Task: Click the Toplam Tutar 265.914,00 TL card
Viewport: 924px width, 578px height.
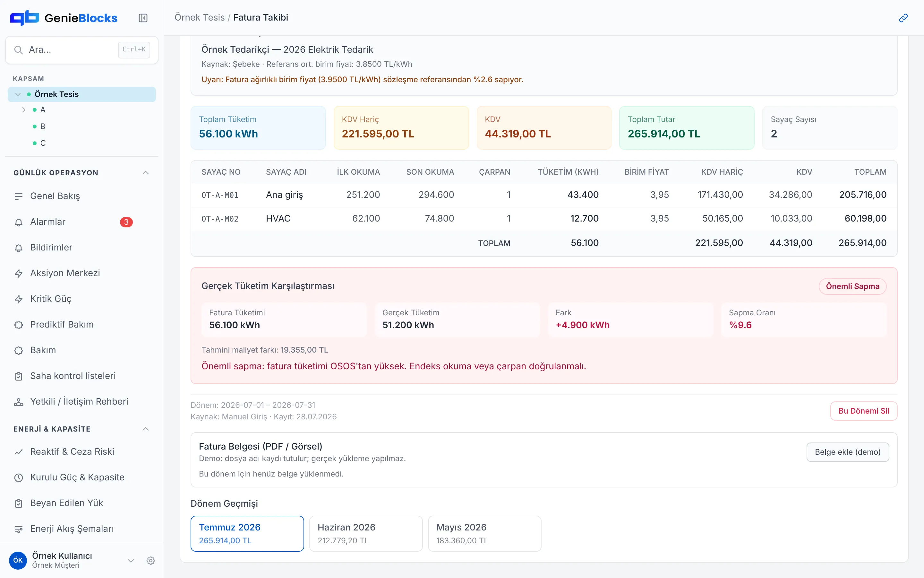Action: (687, 128)
